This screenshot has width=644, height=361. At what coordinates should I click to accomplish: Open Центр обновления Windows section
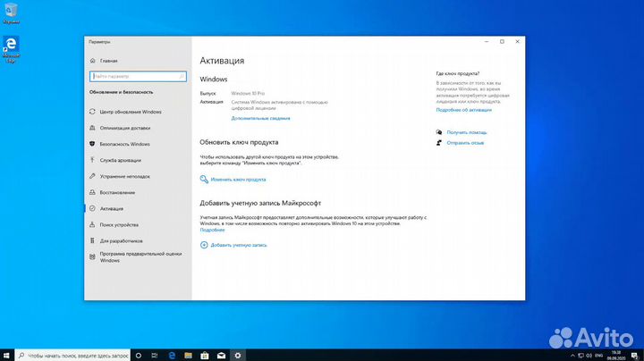[131, 112]
